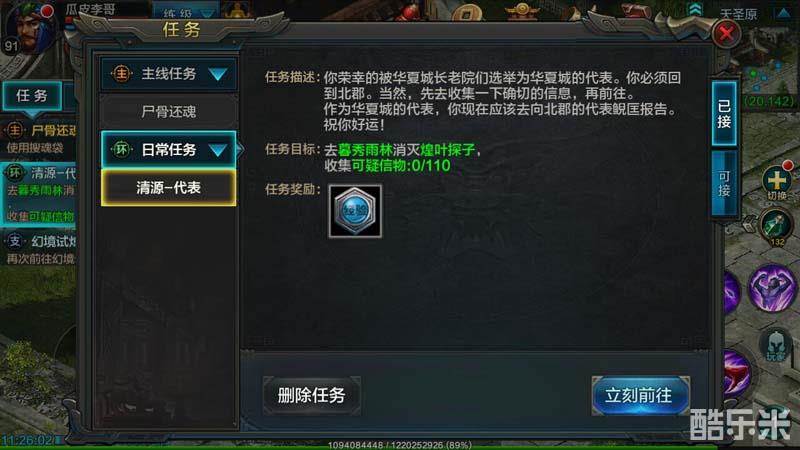The image size is (800, 450).
Task: Click the helmet icon on the right
Action: 776,345
